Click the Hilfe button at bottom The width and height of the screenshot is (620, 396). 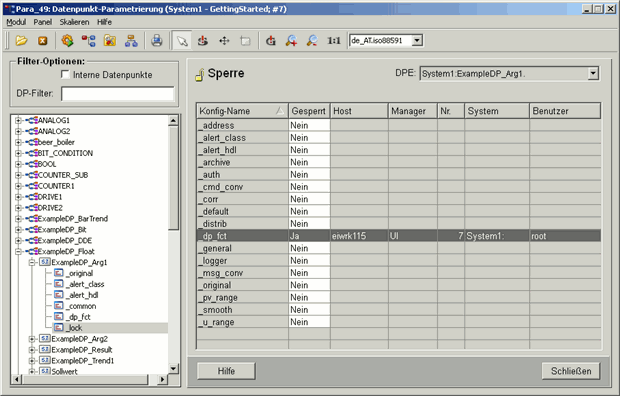[x=226, y=371]
